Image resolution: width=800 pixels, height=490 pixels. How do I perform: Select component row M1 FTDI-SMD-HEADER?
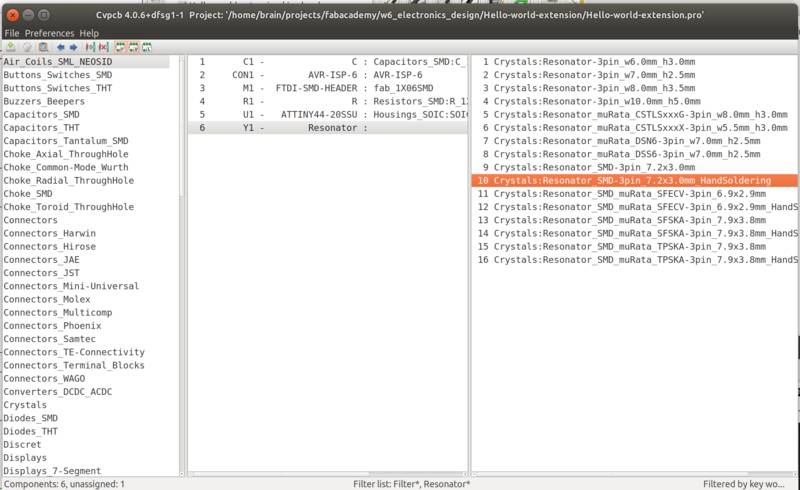click(328, 88)
